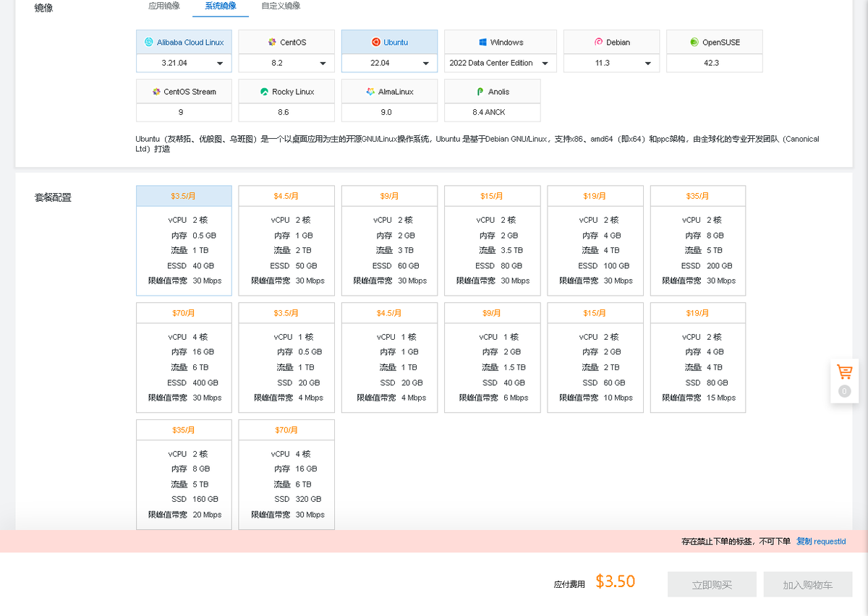Select $15/月 plan with ESSD 80 GB

(493, 241)
